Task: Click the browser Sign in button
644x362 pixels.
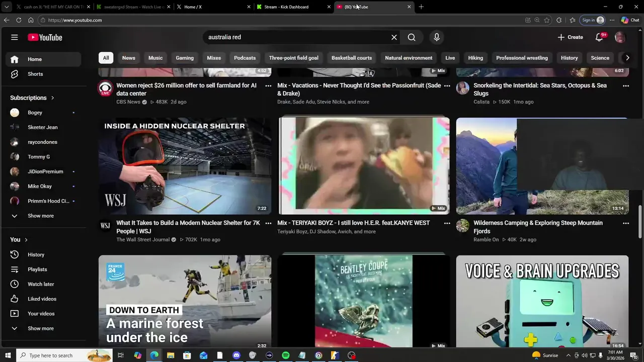Action: click(593, 20)
